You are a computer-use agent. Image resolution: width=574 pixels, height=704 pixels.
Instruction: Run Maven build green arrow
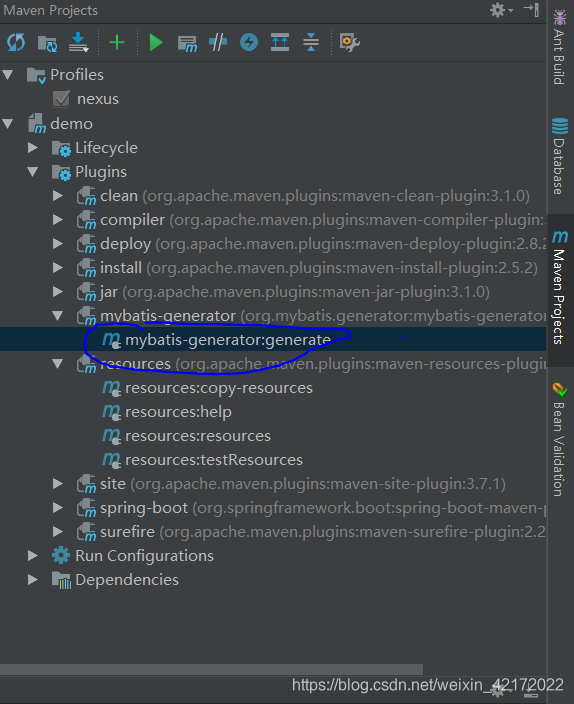[x=155, y=43]
